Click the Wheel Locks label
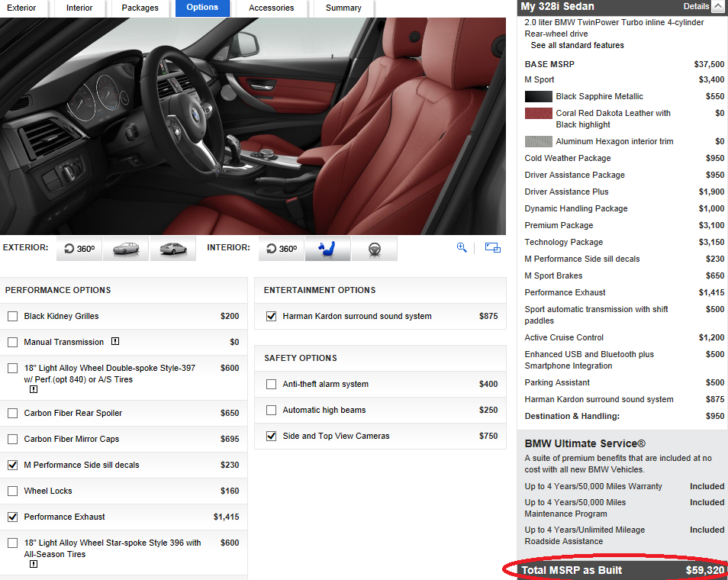 point(48,491)
